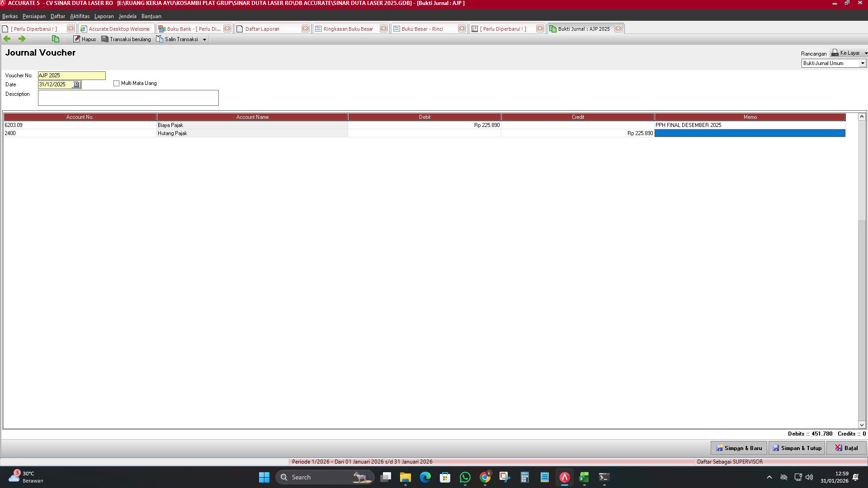Image resolution: width=868 pixels, height=488 pixels.
Task: Click the Hapus pencil icon
Action: (77, 39)
